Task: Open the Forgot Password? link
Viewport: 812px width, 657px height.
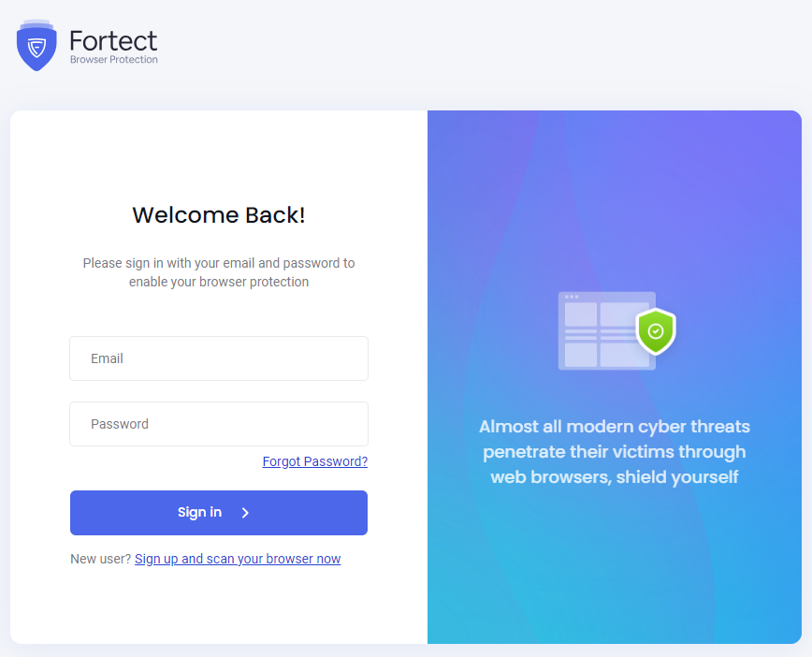Action: pyautogui.click(x=315, y=461)
